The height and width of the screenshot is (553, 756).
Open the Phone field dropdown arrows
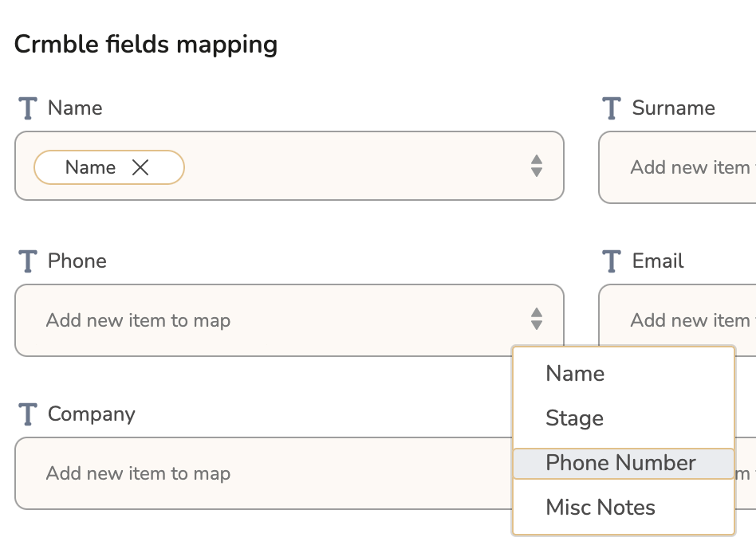coord(537,320)
